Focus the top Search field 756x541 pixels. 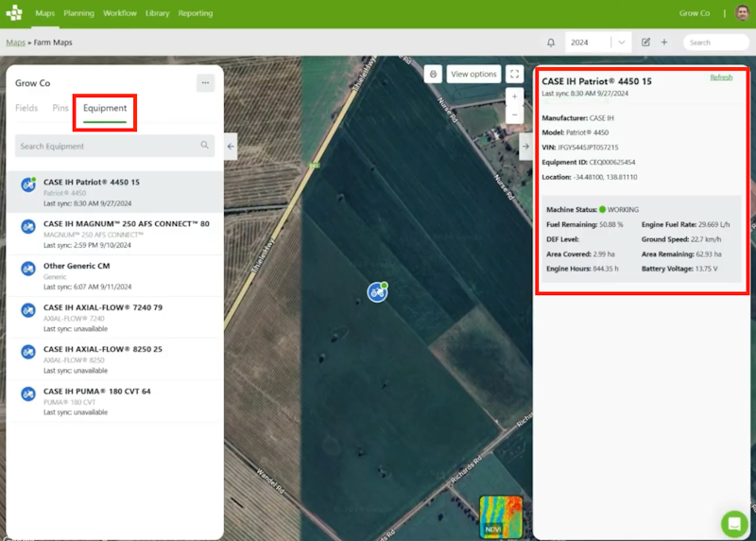click(x=716, y=43)
